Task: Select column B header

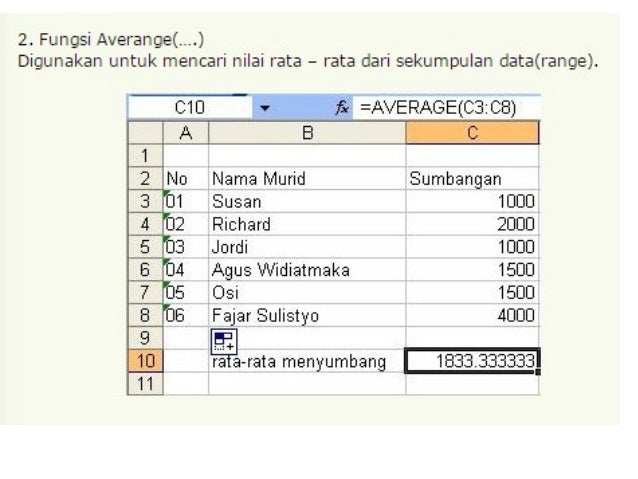Action: coord(307,133)
